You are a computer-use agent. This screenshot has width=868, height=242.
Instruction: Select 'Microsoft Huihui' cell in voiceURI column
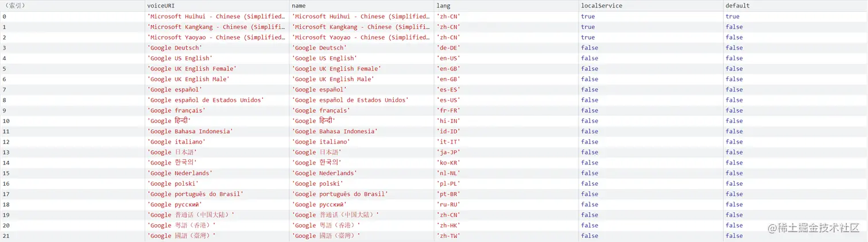217,17
